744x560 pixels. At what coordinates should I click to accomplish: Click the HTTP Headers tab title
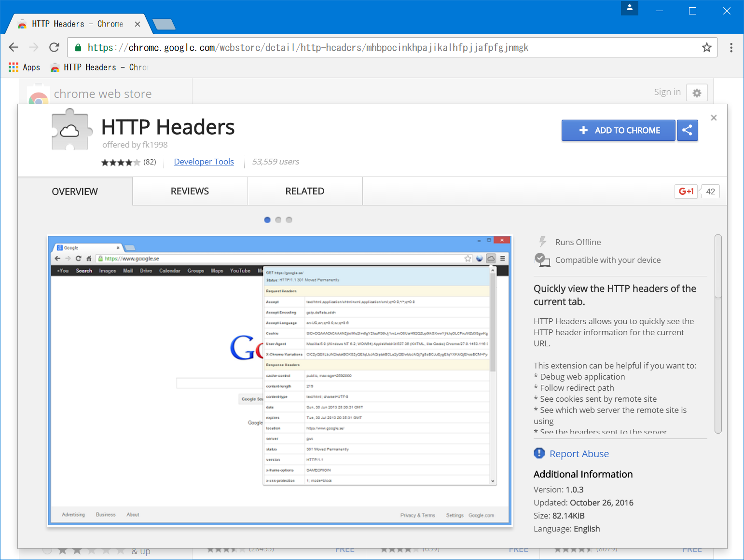[x=77, y=24]
